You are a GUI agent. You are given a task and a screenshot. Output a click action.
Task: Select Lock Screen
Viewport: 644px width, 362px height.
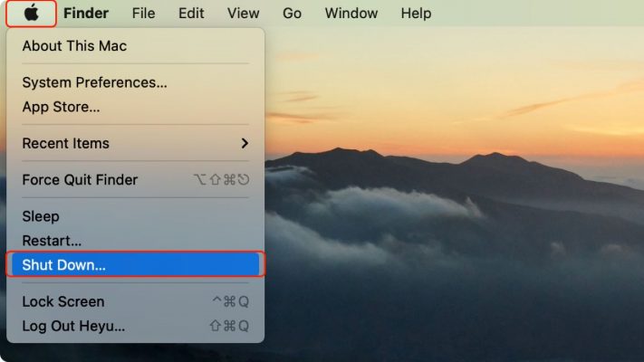tap(63, 301)
